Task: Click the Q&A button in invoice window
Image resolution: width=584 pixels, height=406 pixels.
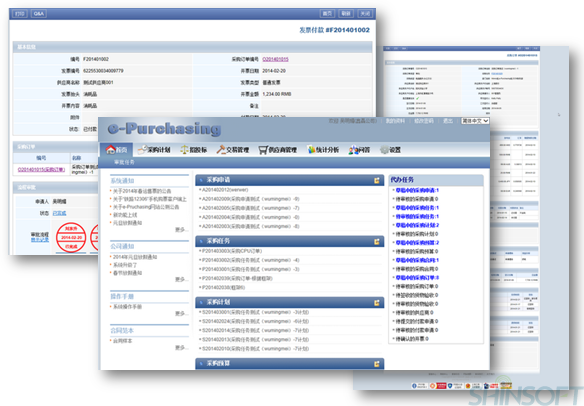Action: tap(39, 14)
